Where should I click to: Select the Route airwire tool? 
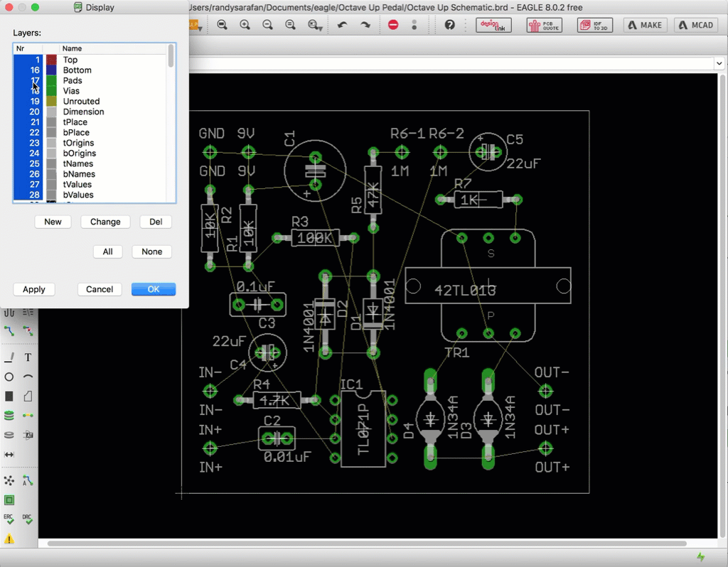(x=9, y=331)
